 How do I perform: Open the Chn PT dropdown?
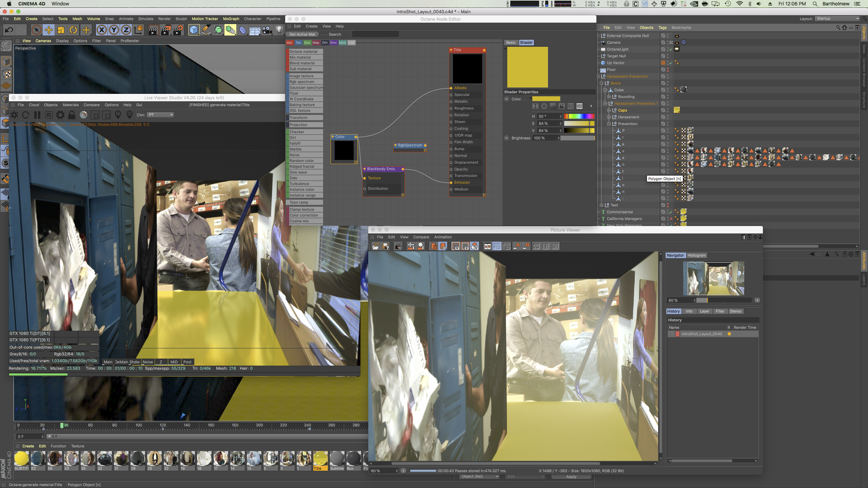coord(161,115)
